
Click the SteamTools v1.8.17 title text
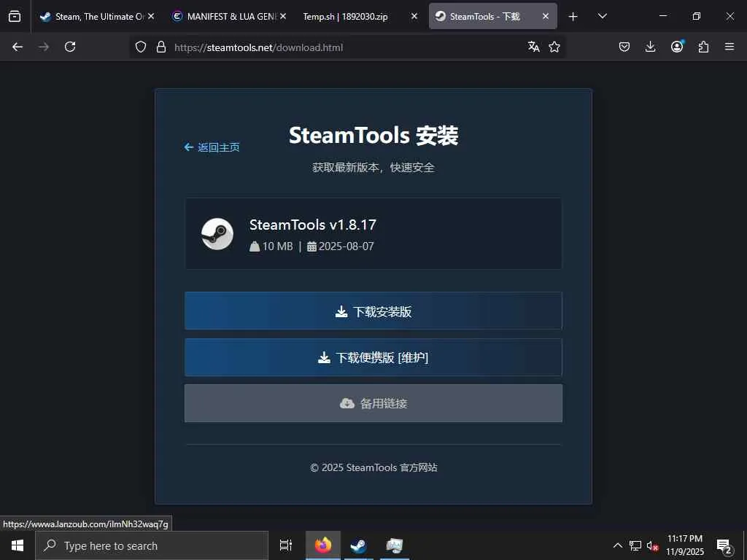(312, 225)
